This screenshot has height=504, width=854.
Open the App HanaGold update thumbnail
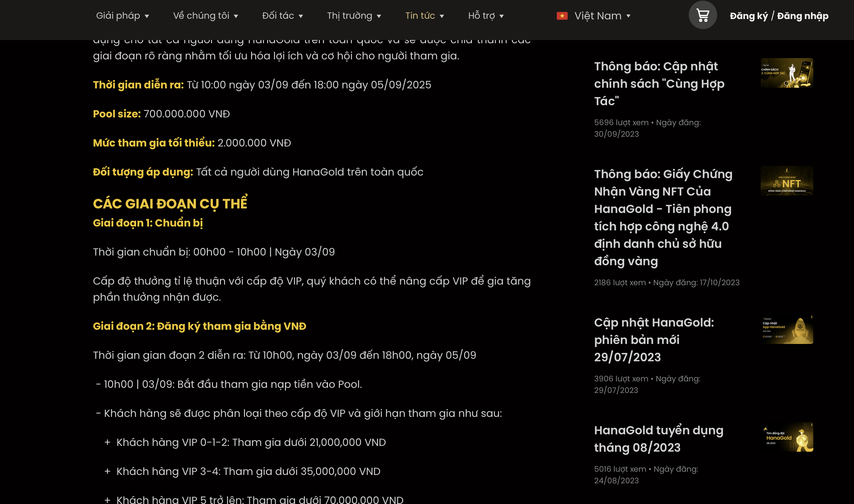click(x=787, y=329)
